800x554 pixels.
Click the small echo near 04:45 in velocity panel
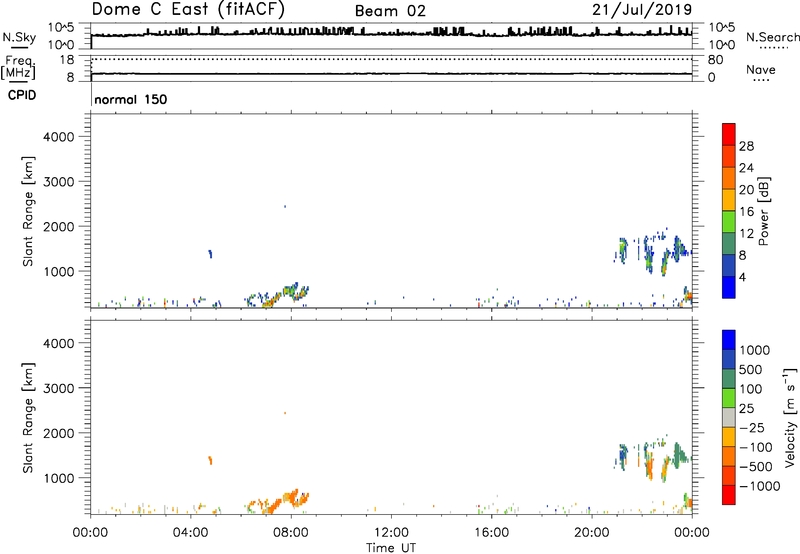(210, 460)
